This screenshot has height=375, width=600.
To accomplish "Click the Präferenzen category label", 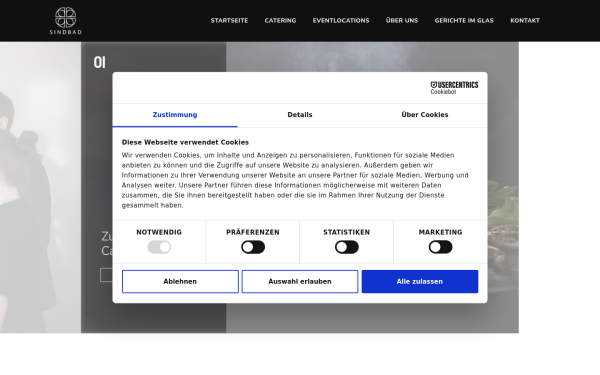I will point(253,232).
